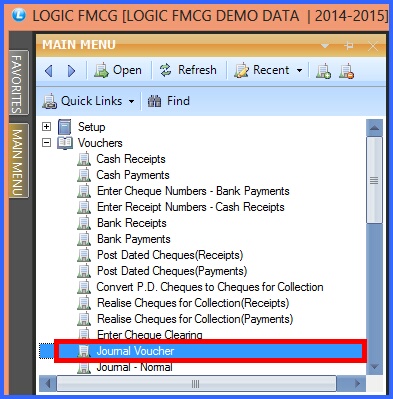Open Cash Payments
The image size is (393, 399).
[x=133, y=175]
